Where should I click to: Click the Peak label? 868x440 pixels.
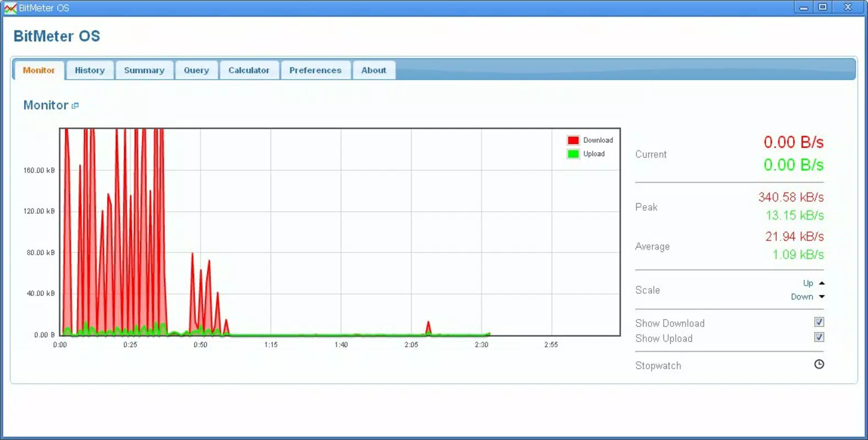(x=646, y=207)
